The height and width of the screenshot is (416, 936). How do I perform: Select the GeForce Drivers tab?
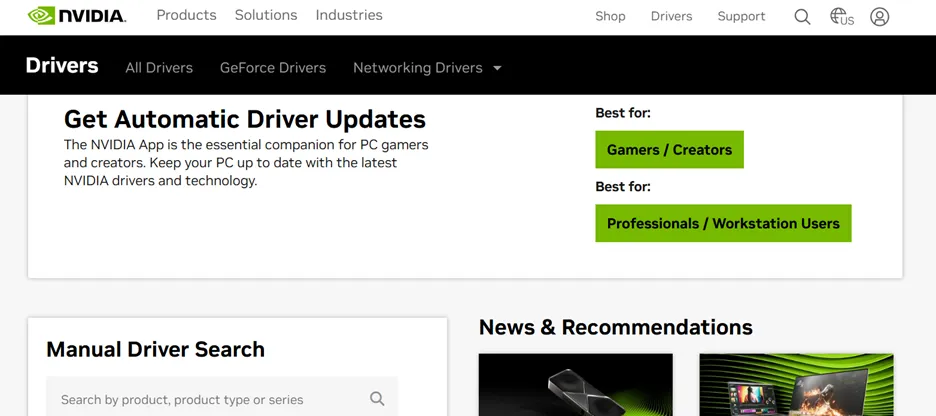[x=273, y=68]
